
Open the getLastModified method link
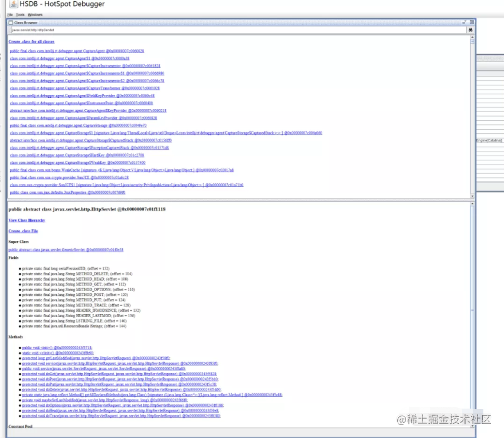pyautogui.click(x=96, y=358)
